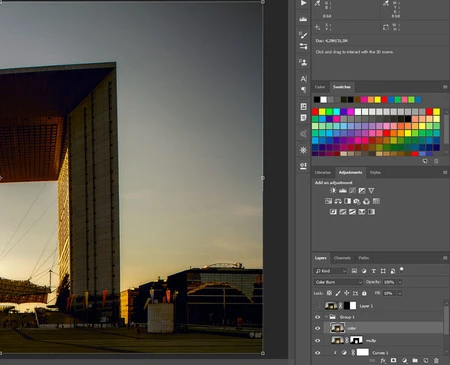Create new swatch in Swatches panel

(x=425, y=161)
